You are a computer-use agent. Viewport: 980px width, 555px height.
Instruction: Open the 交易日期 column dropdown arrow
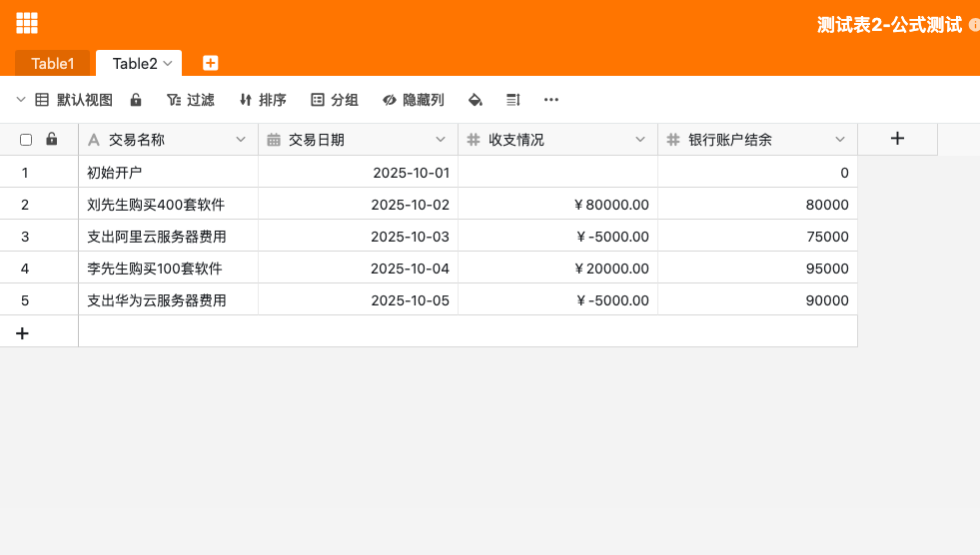tap(440, 140)
